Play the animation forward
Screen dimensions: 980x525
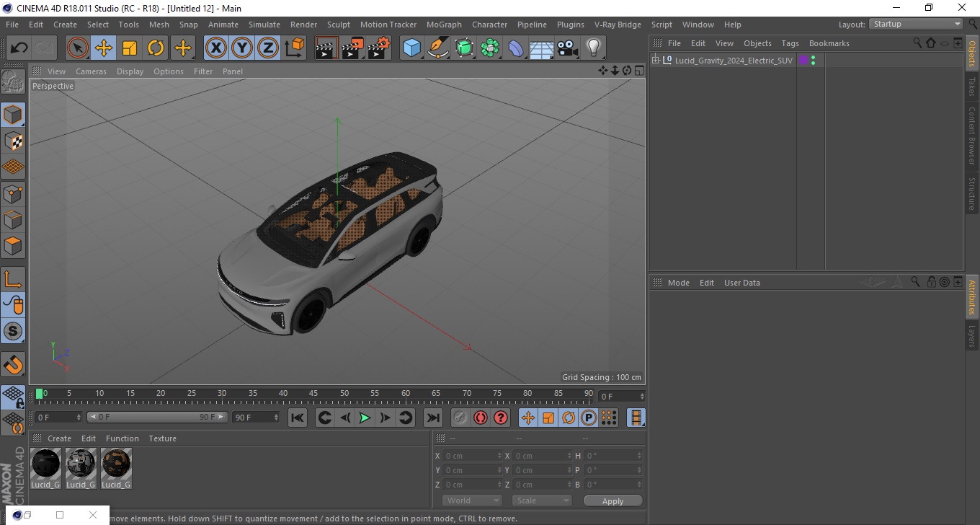365,418
